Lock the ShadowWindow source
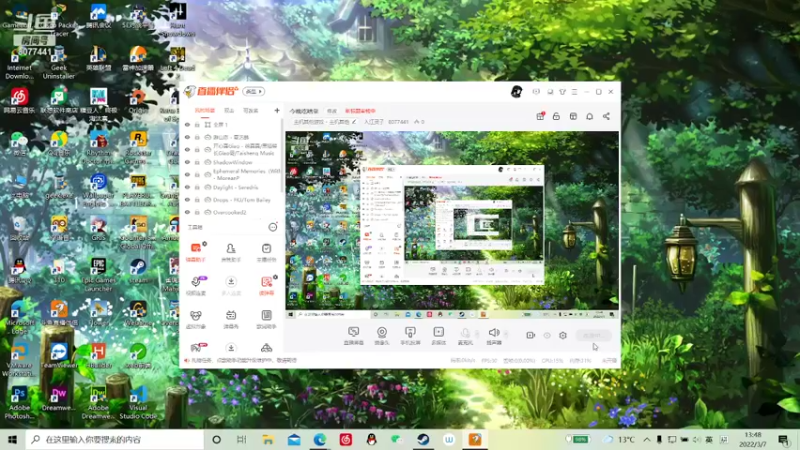The height and width of the screenshot is (450, 800). [x=197, y=162]
